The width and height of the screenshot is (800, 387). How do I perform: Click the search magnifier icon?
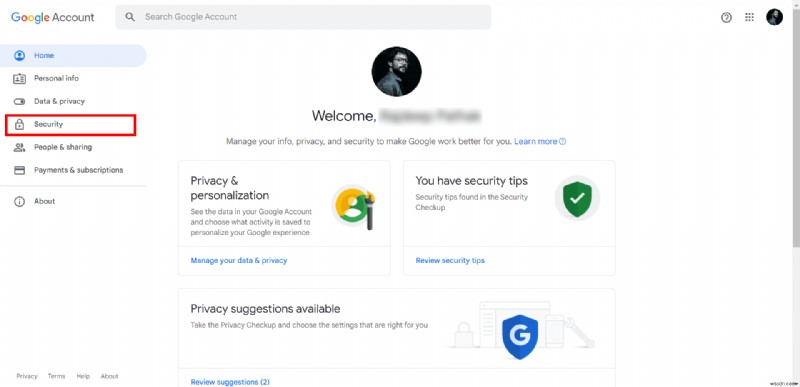click(130, 17)
